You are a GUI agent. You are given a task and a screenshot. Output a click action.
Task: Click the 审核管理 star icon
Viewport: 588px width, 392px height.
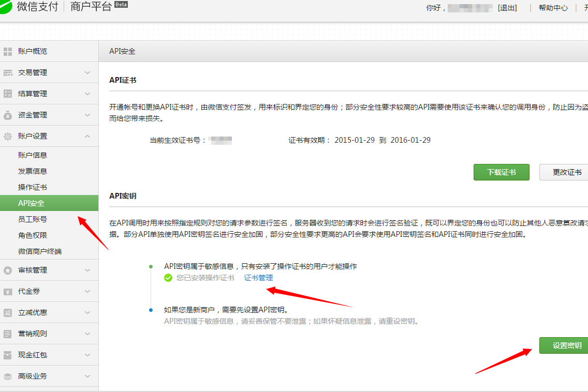8,270
